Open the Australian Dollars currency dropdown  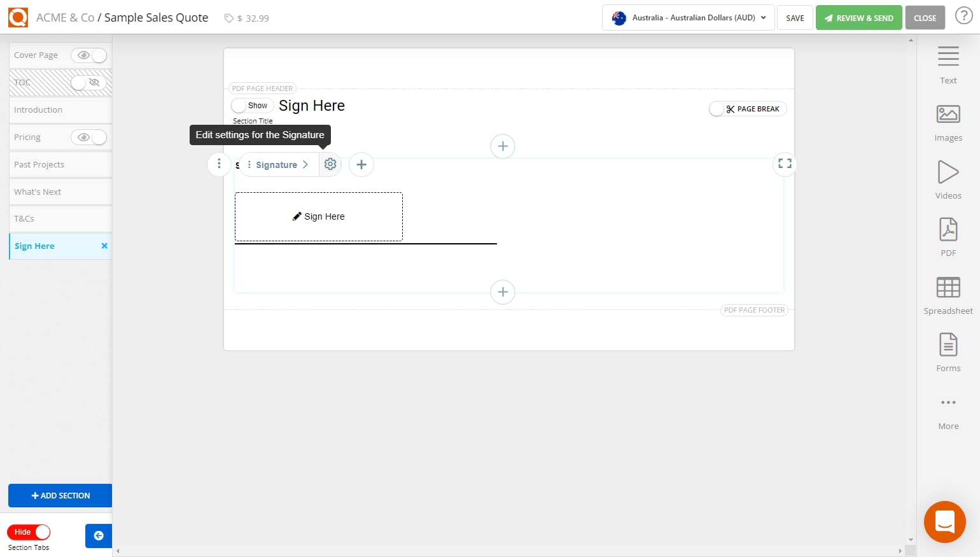(x=687, y=17)
